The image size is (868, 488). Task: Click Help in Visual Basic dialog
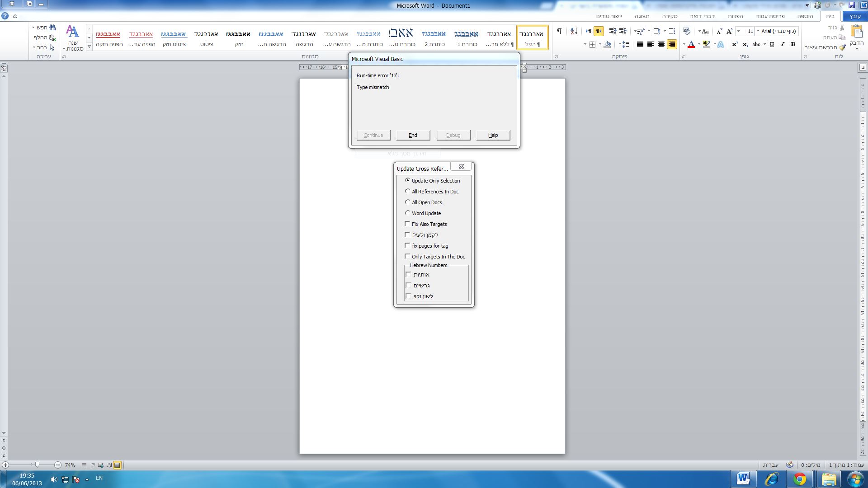tap(493, 135)
